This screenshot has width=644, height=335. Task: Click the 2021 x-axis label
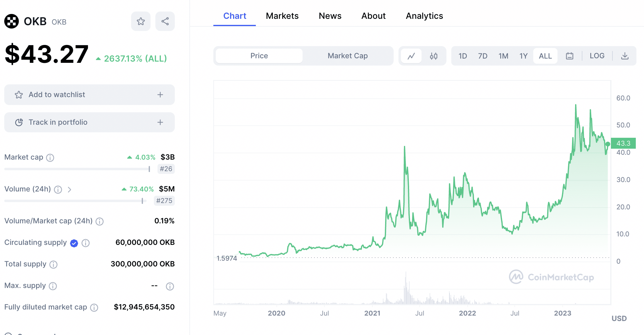tap(372, 313)
